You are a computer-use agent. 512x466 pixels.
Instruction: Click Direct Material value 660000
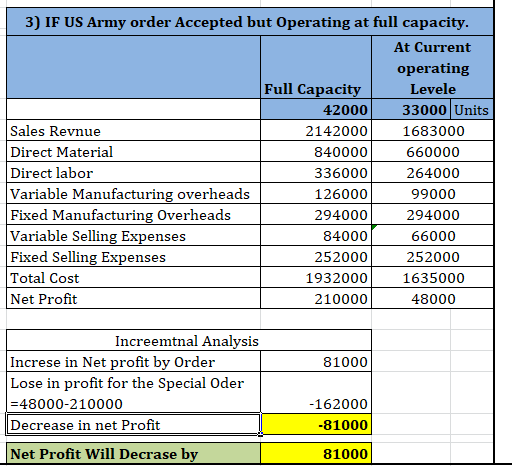[x=432, y=151]
